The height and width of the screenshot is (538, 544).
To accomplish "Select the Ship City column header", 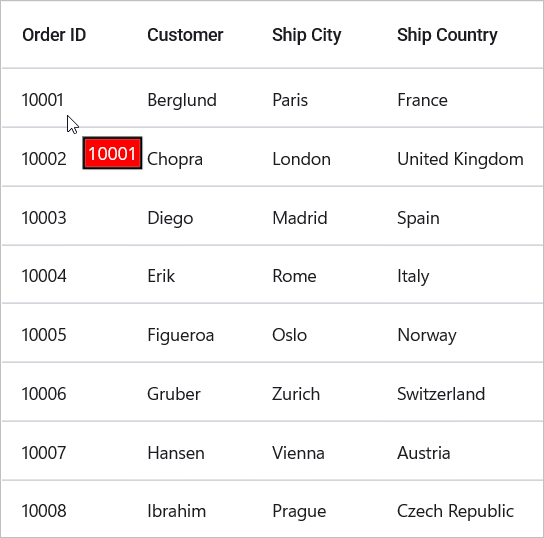I will coord(307,35).
